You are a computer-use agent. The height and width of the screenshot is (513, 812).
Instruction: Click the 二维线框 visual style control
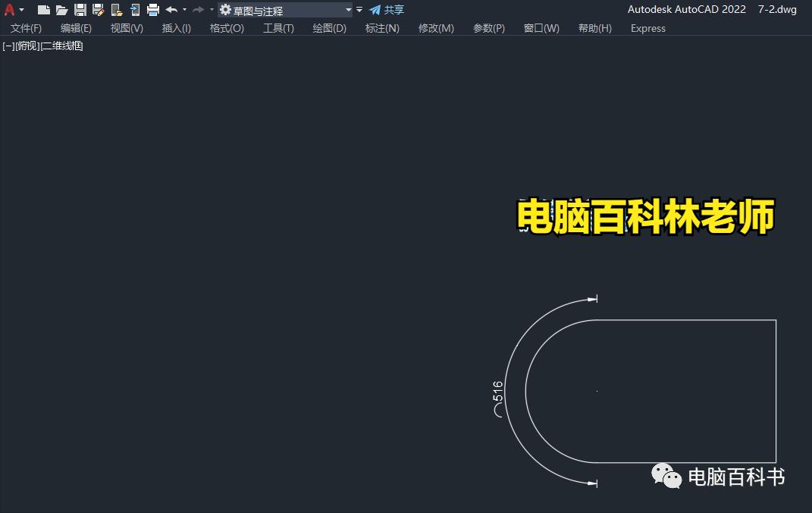pos(62,46)
